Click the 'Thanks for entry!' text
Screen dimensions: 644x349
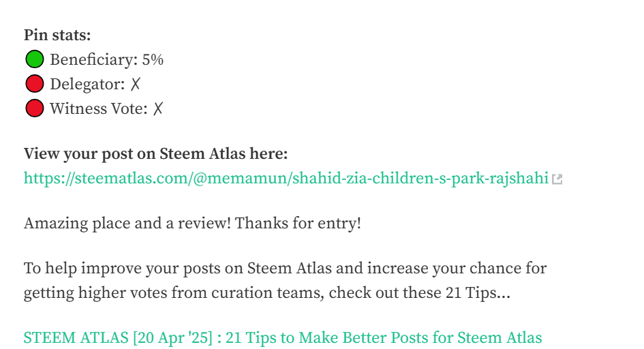tap(298, 224)
